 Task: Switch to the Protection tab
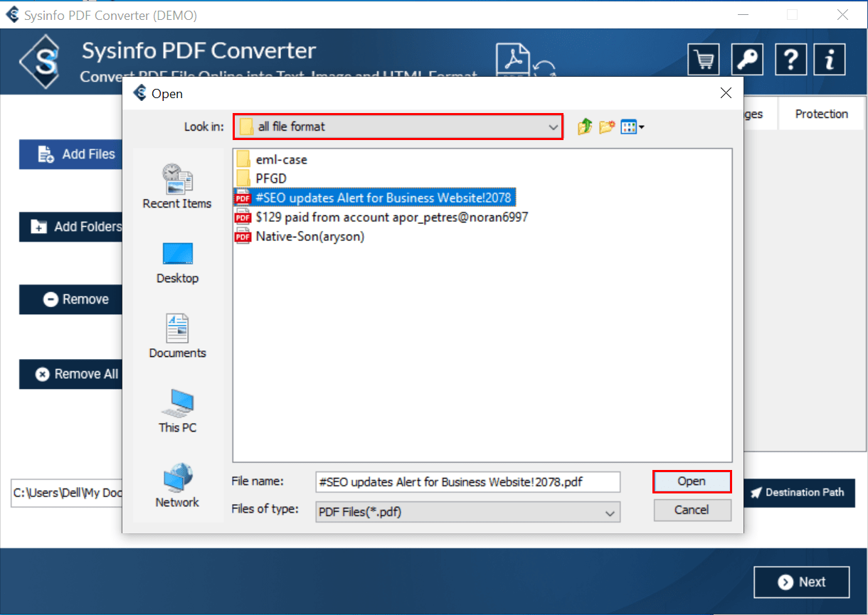tap(821, 113)
